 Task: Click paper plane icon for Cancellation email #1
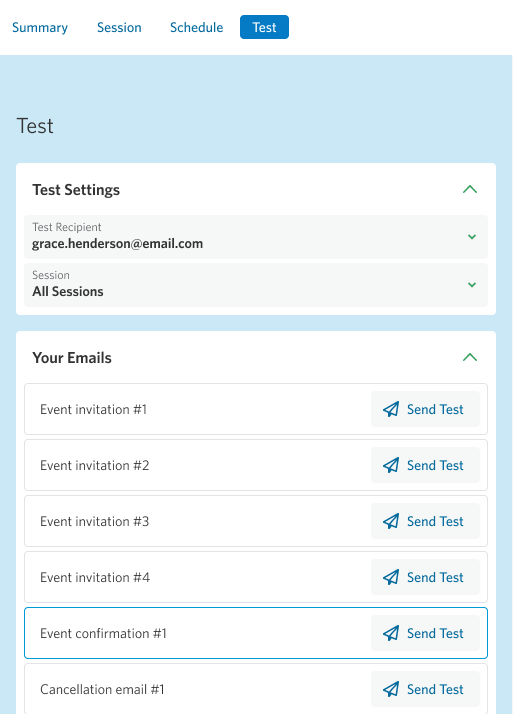coord(391,689)
